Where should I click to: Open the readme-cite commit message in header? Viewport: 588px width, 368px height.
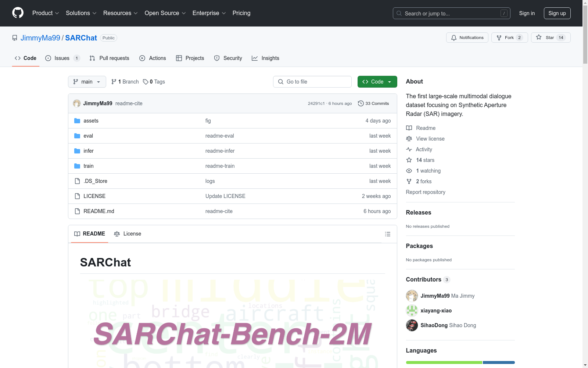[129, 103]
